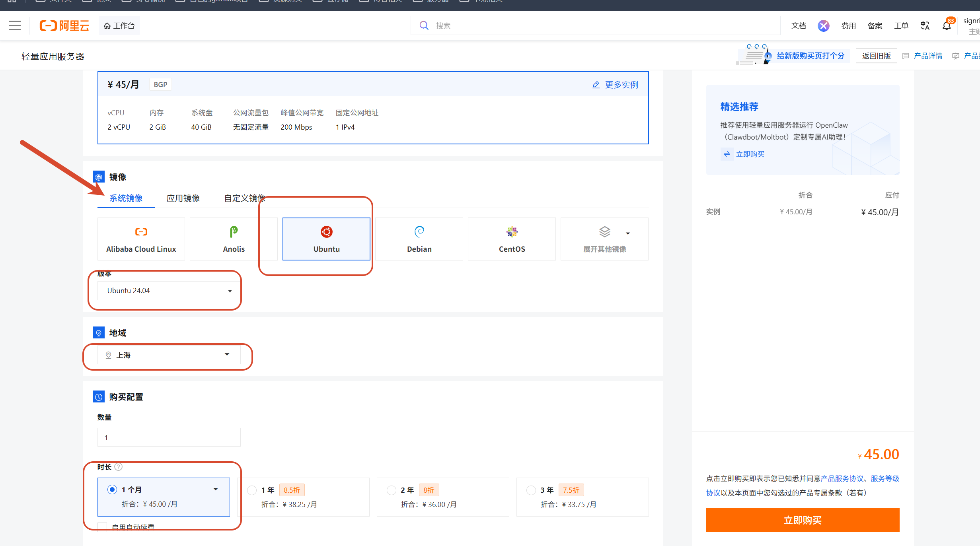The image size is (980, 546).
Task: Click the search magnifier icon
Action: tap(424, 26)
